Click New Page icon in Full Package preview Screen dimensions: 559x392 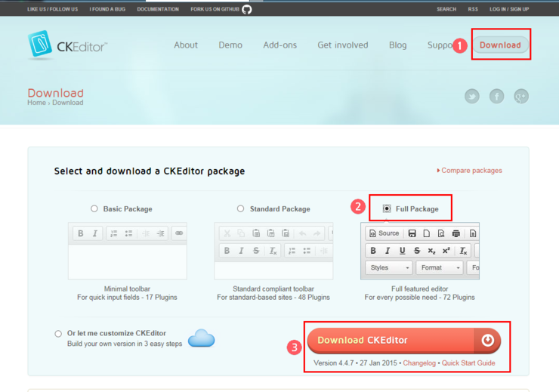tap(426, 233)
